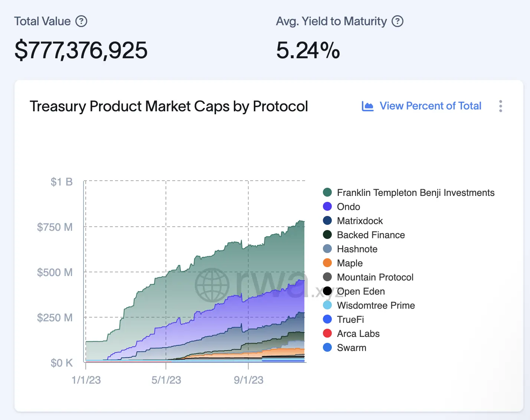Click the orange Maple legend dot
Viewport: 530px width, 420px height.
(327, 263)
